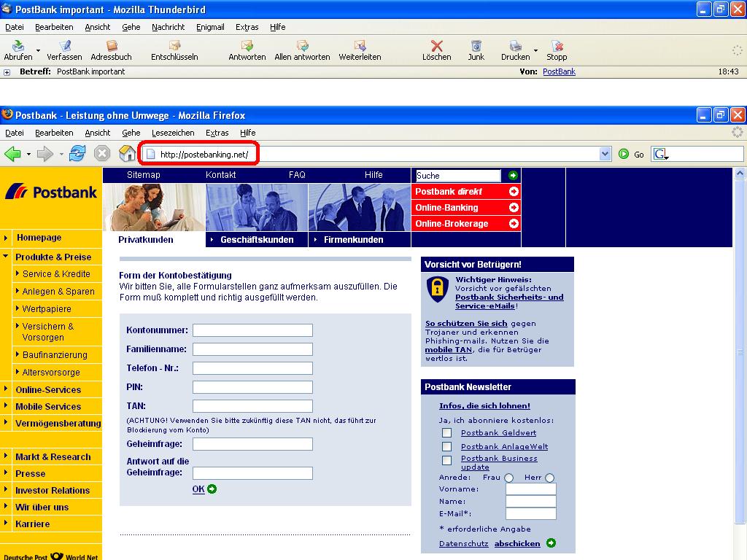This screenshot has width=747, height=560.
Task: Click Google search engine icon in Firefox
Action: coord(661,155)
